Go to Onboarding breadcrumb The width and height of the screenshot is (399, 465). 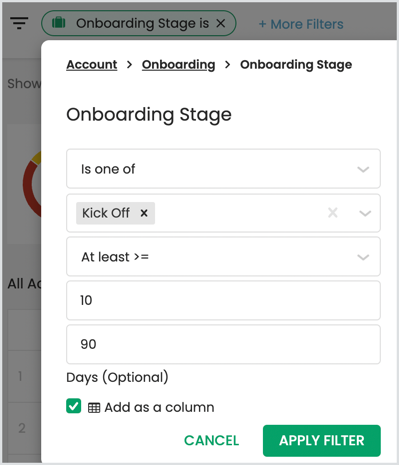[x=178, y=64]
